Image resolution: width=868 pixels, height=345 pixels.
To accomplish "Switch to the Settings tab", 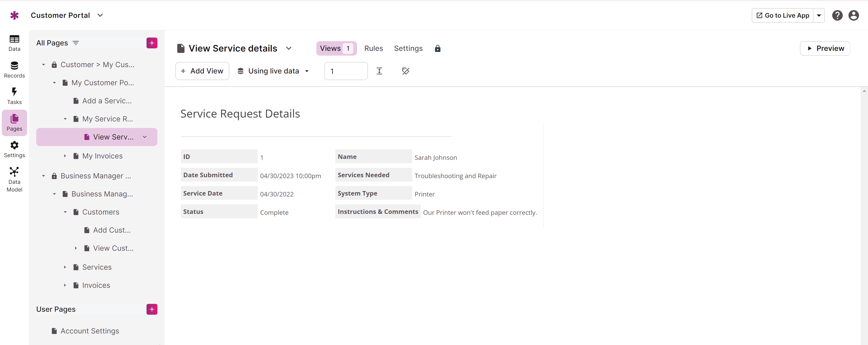I will click(x=408, y=49).
